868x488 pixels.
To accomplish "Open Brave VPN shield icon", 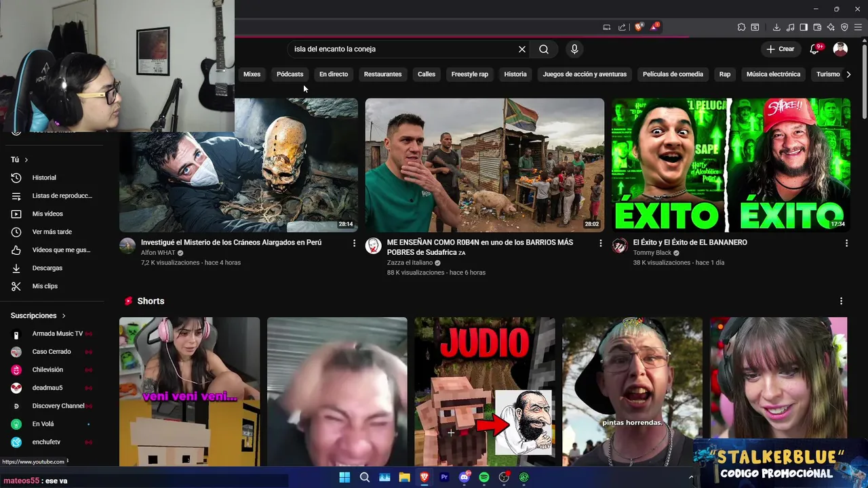I will click(844, 27).
